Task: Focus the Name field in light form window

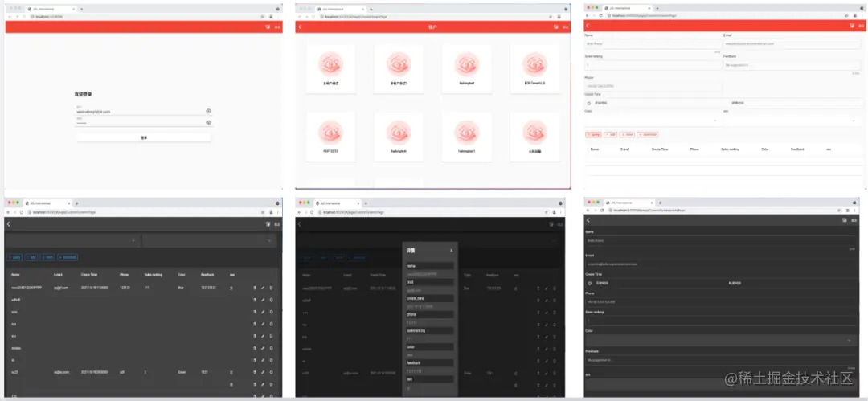Action: tap(653, 43)
